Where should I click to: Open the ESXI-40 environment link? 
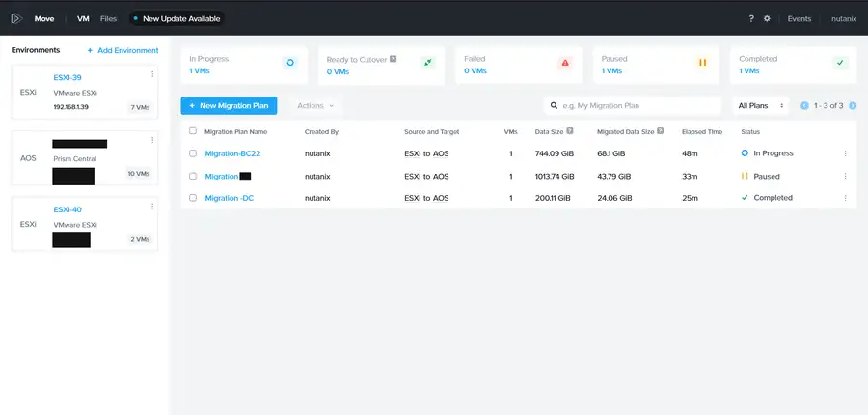tap(68, 209)
